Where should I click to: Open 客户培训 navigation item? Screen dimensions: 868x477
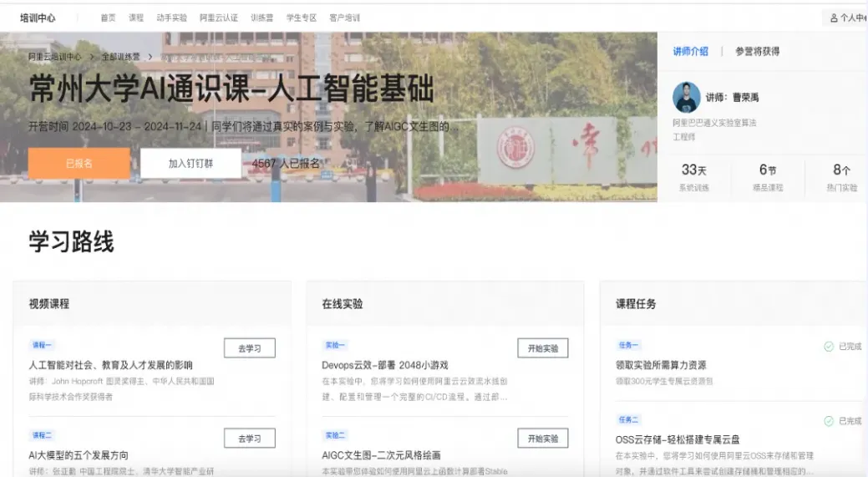tap(344, 18)
